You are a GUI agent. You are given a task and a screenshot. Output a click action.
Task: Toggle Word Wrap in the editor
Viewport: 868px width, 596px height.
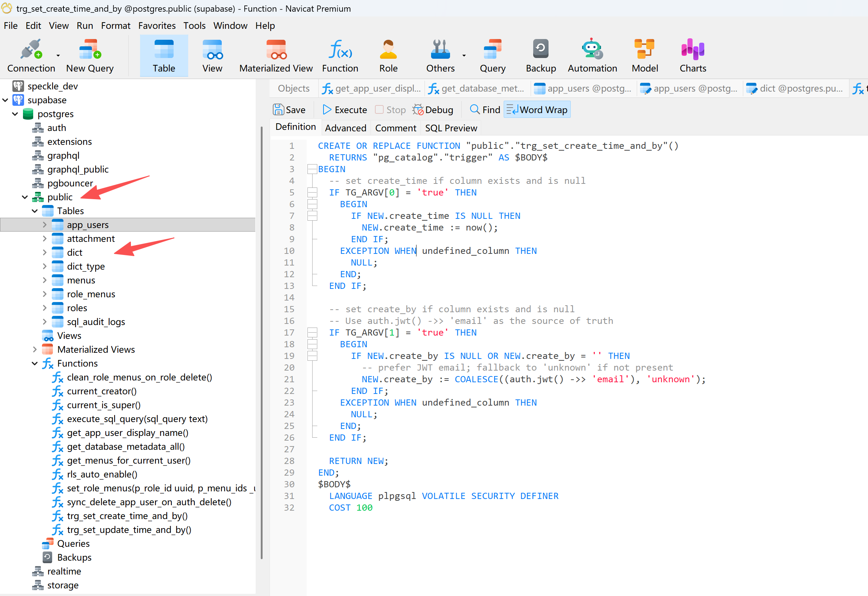pyautogui.click(x=537, y=109)
